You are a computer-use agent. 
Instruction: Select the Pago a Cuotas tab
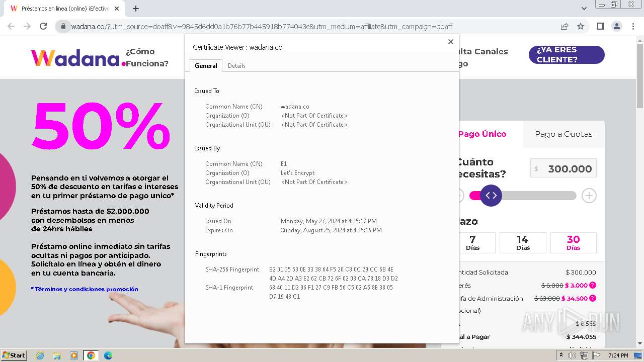(563, 134)
